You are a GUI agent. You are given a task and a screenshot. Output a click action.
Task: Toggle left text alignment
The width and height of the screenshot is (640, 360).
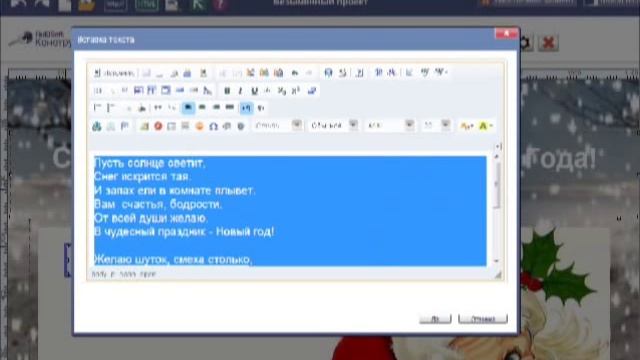pos(188,108)
